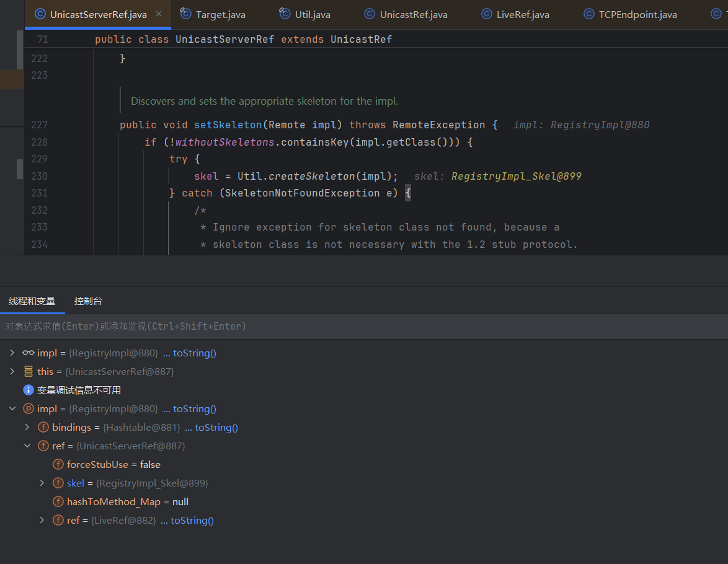Click toString() link for LiveRef@882
Image resolution: width=728 pixels, height=564 pixels.
(192, 521)
